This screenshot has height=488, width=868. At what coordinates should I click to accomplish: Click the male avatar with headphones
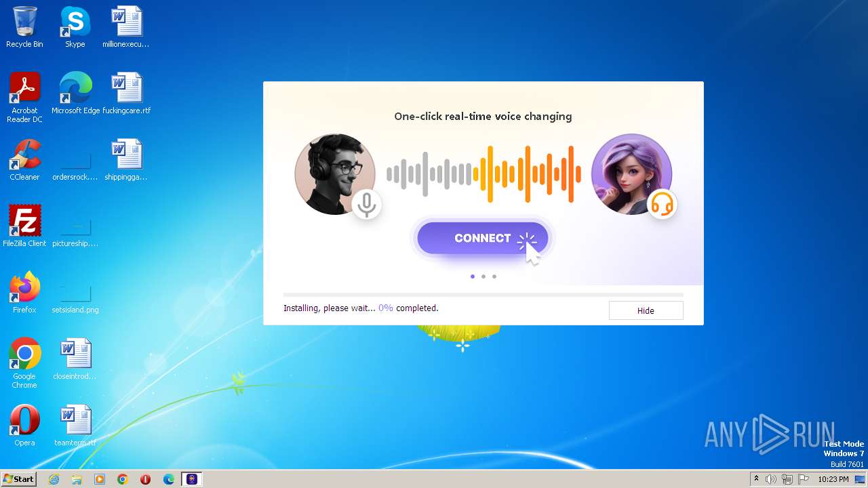(334, 174)
